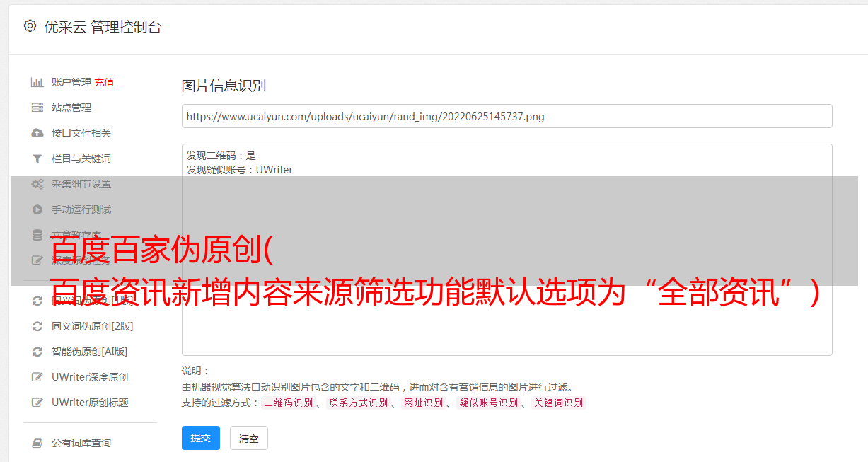Screen dimensions: 868x462
Task: Open UWriter原创标题 page
Action: [x=90, y=403]
